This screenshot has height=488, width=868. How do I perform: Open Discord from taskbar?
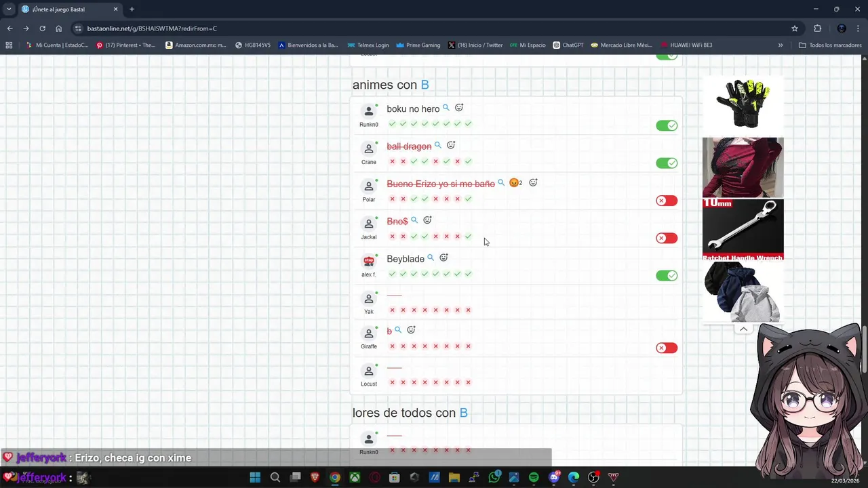(x=554, y=477)
